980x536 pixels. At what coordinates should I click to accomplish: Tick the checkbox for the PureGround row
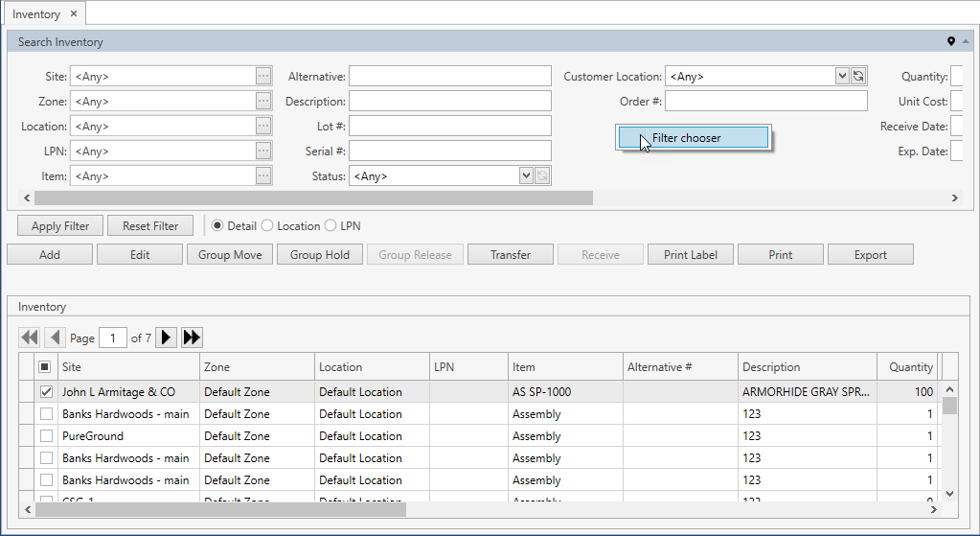tap(45, 436)
